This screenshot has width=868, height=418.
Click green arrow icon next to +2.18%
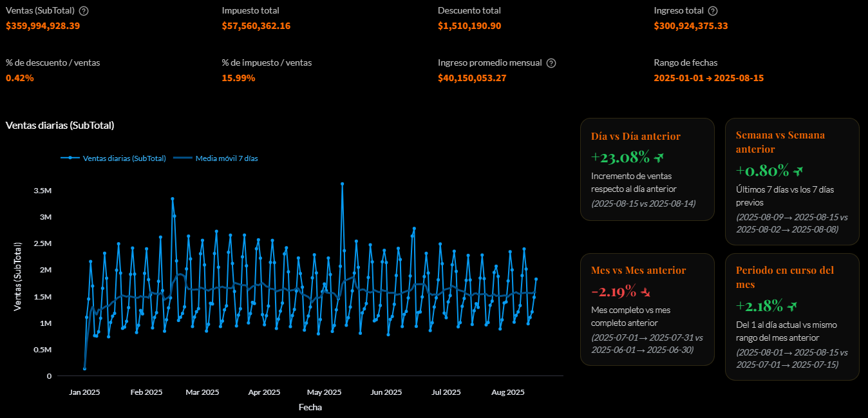coord(792,307)
